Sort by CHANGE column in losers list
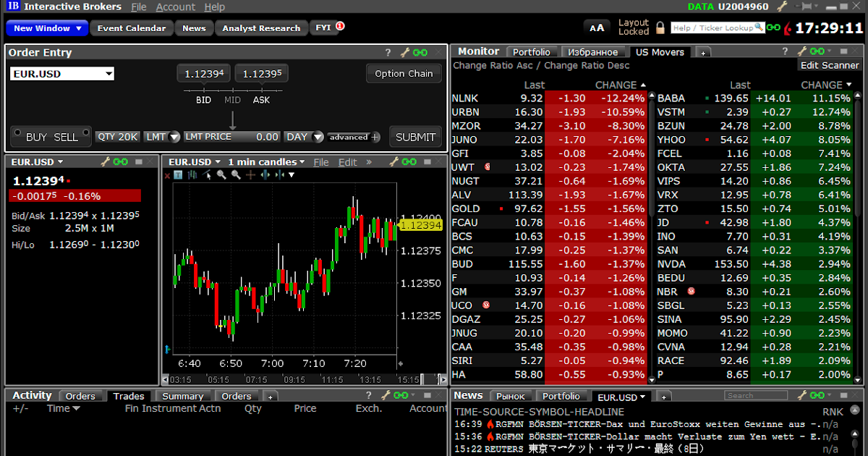Viewport: 868px width, 456px height. pyautogui.click(x=620, y=85)
